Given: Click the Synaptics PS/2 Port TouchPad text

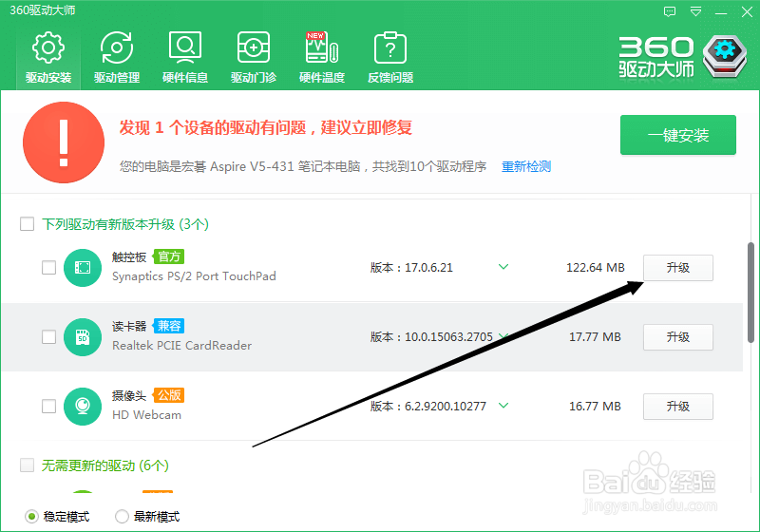Looking at the screenshot, I should (x=194, y=276).
